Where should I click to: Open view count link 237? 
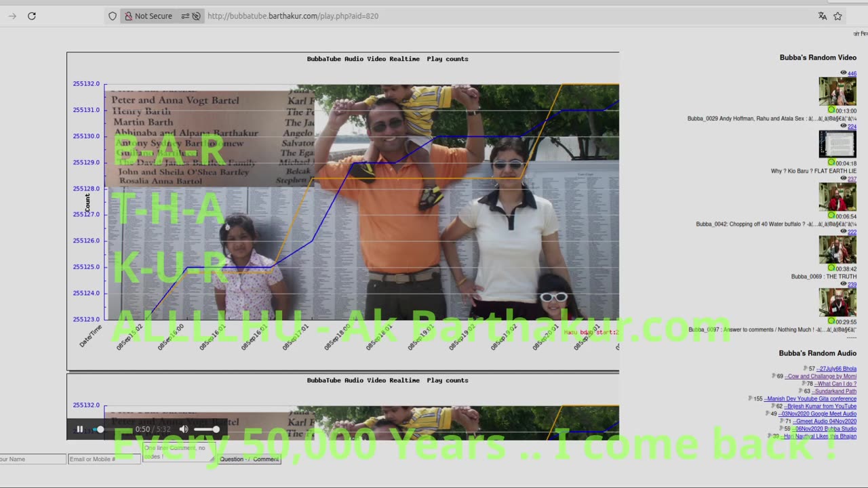[x=852, y=179]
